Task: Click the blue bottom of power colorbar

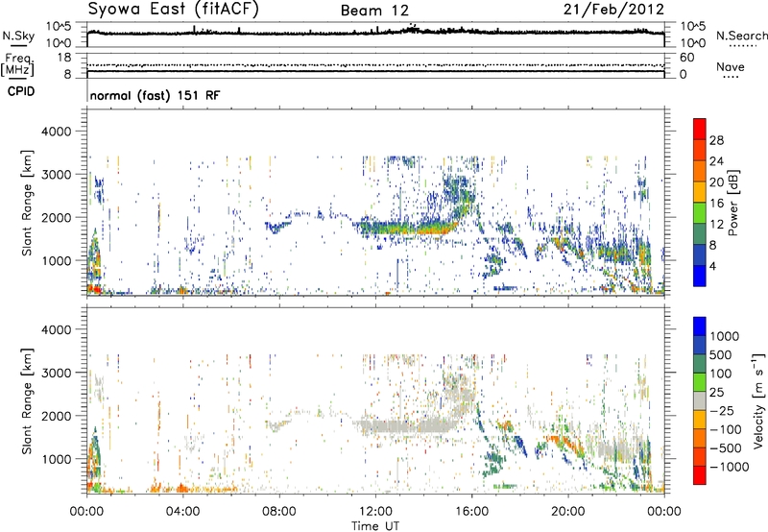Action: click(700, 276)
